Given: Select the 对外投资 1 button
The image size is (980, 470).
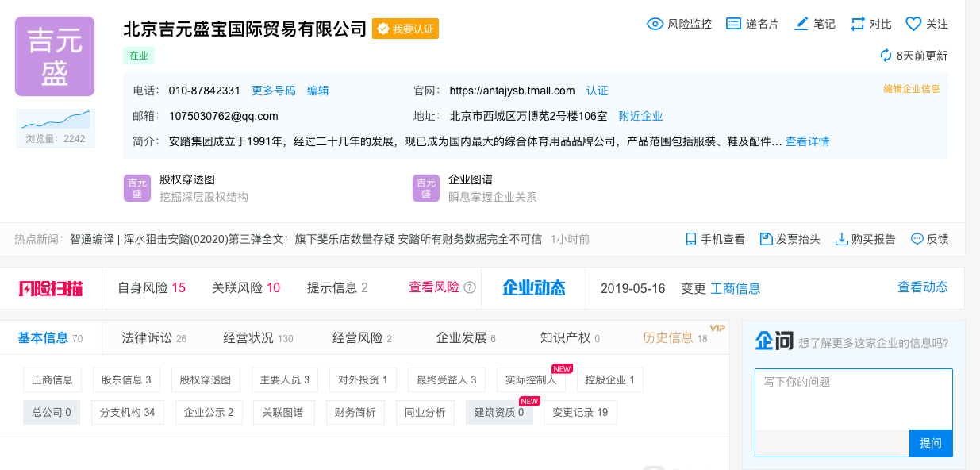Looking at the screenshot, I should click(363, 380).
